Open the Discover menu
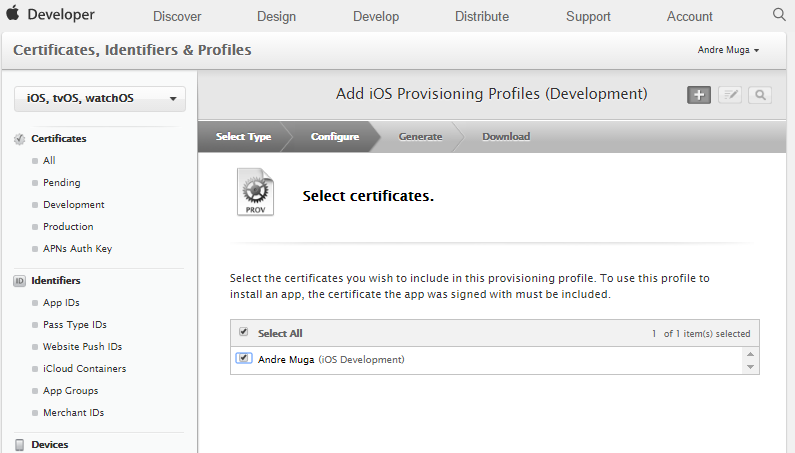Viewport: 795px width, 453px height. 177,16
